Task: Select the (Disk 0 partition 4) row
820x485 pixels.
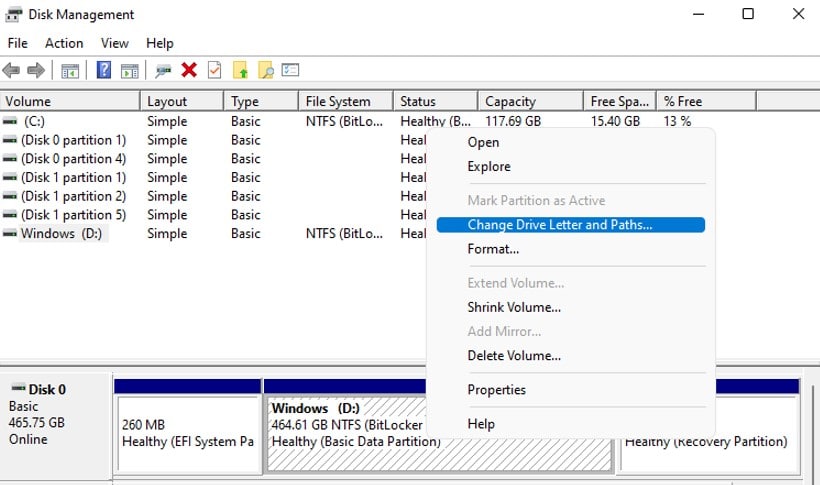Action: (74, 159)
